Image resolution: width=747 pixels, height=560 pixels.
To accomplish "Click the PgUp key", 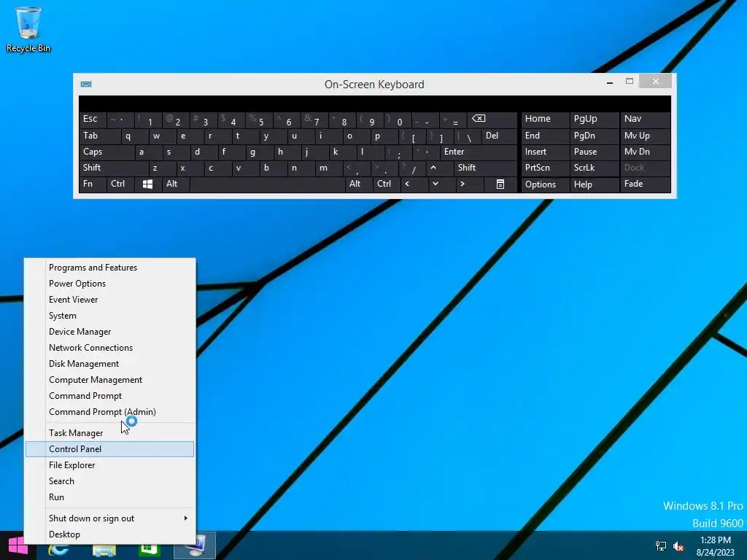I will click(x=595, y=119).
